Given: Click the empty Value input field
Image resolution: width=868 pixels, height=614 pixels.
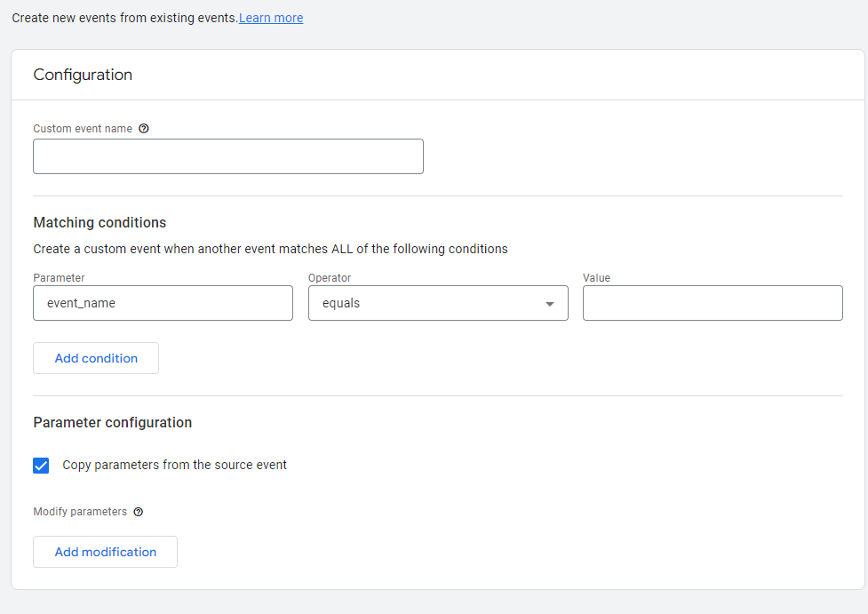Looking at the screenshot, I should coord(713,303).
